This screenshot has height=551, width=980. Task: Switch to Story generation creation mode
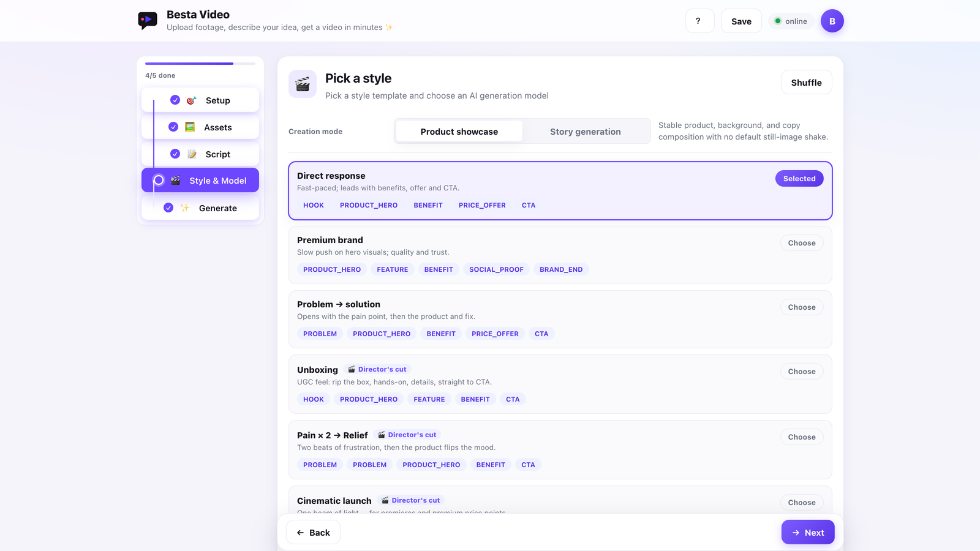(586, 132)
